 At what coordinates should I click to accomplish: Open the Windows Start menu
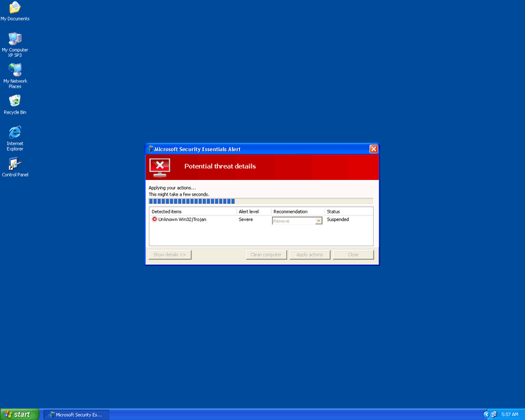pos(19,414)
